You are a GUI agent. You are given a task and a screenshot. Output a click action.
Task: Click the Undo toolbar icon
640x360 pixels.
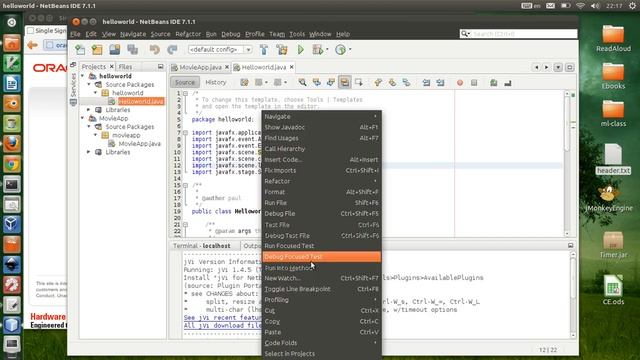point(154,50)
